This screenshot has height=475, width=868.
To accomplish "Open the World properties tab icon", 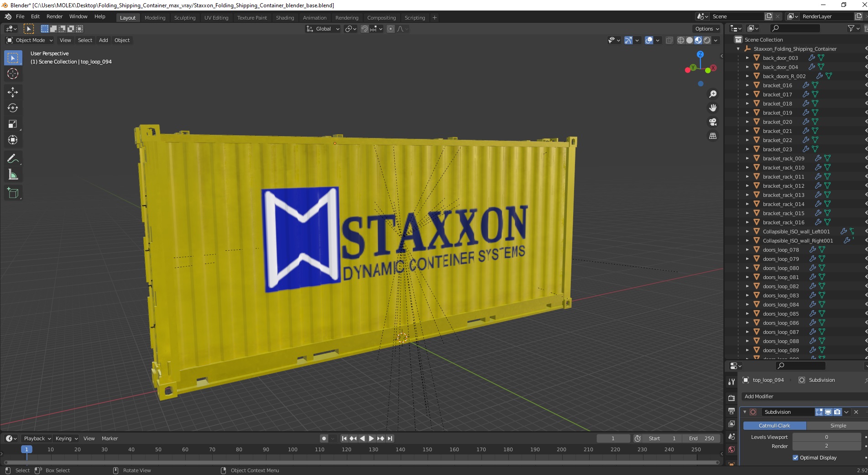I will 732,449.
